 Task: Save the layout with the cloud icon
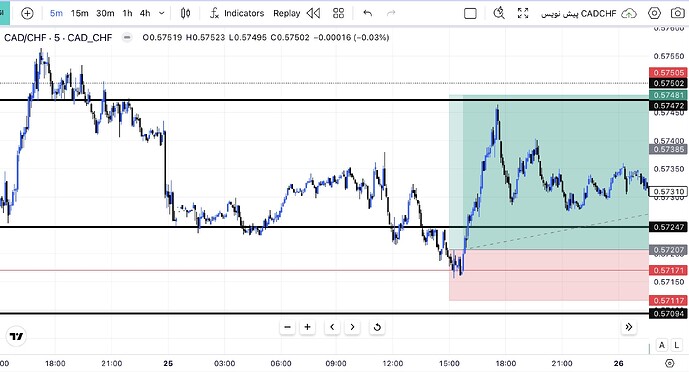coord(629,14)
